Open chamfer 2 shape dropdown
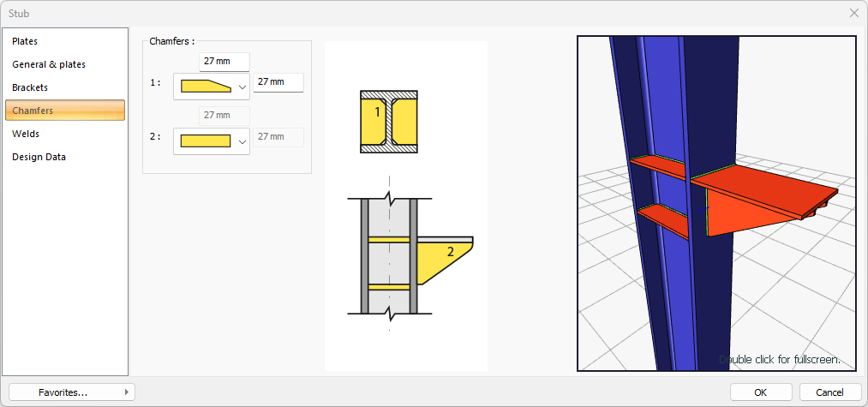868x407 pixels. [212, 141]
